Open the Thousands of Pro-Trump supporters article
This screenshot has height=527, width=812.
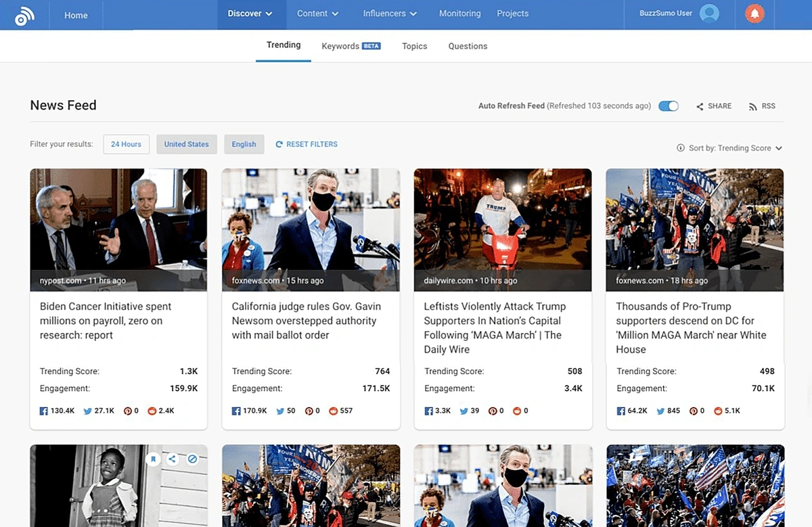(x=691, y=328)
